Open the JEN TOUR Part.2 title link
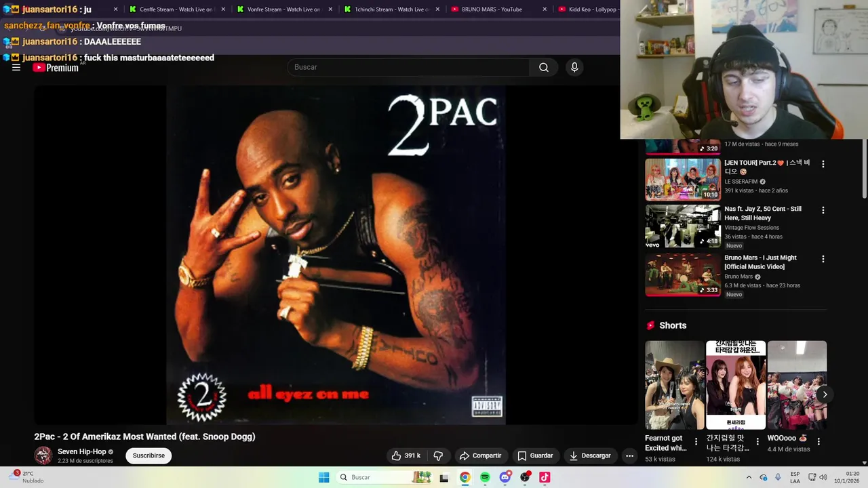Viewport: 868px width, 488px height. (x=767, y=167)
